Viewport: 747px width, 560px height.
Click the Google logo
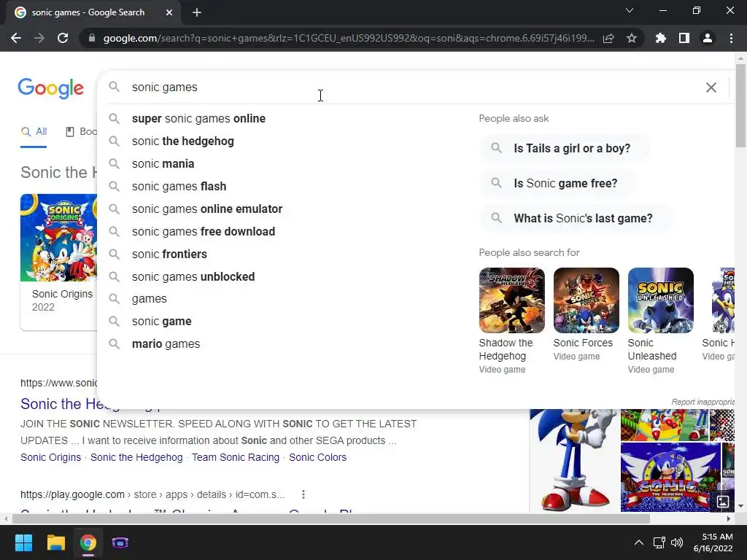(50, 88)
